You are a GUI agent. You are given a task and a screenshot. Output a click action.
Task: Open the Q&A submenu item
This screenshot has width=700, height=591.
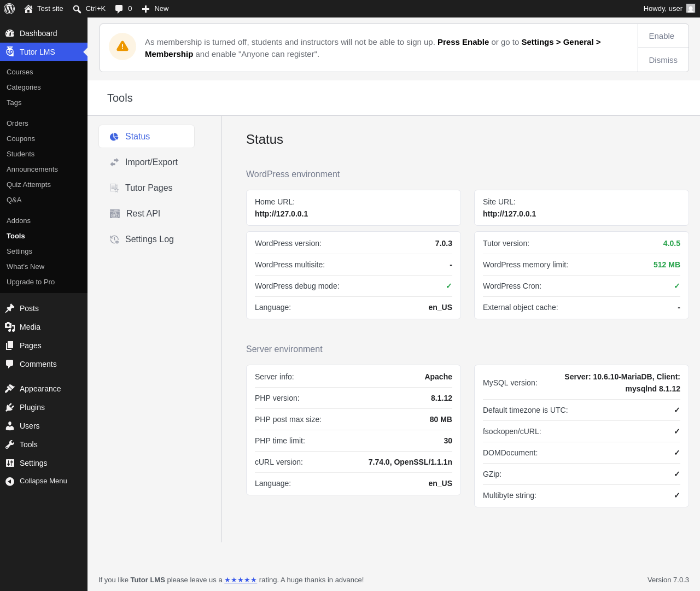(14, 200)
